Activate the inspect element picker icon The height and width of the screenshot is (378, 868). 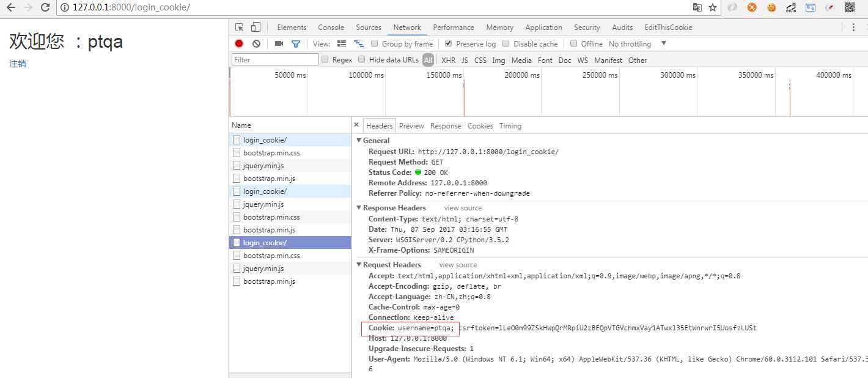240,27
